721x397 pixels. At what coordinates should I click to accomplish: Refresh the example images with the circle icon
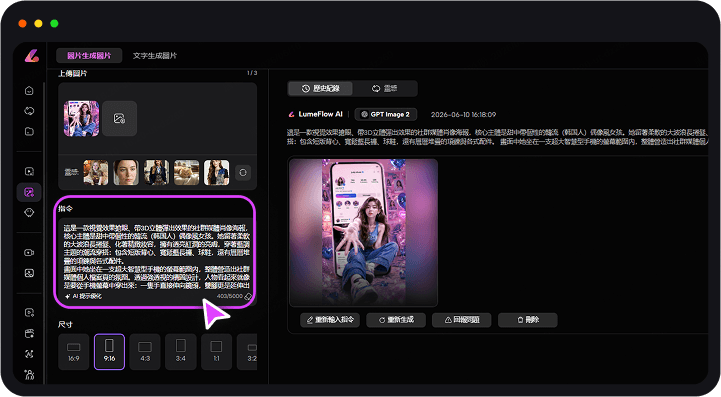243,173
